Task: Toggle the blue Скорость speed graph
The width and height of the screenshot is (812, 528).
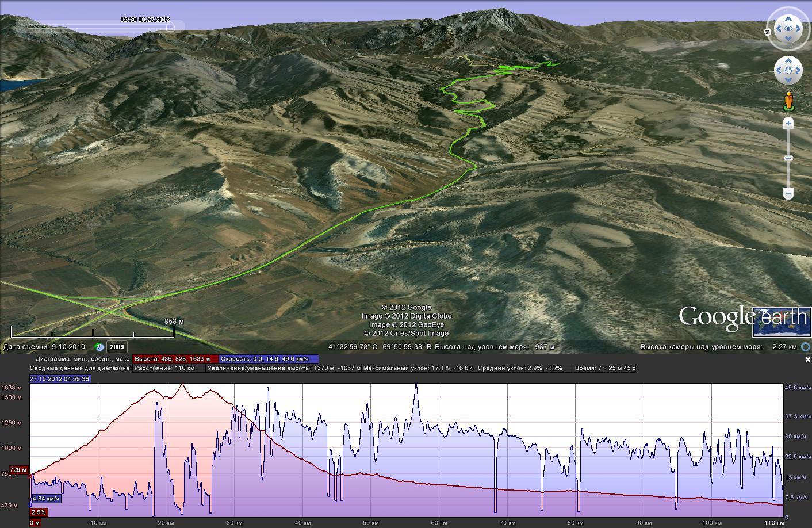Action: click(x=268, y=358)
